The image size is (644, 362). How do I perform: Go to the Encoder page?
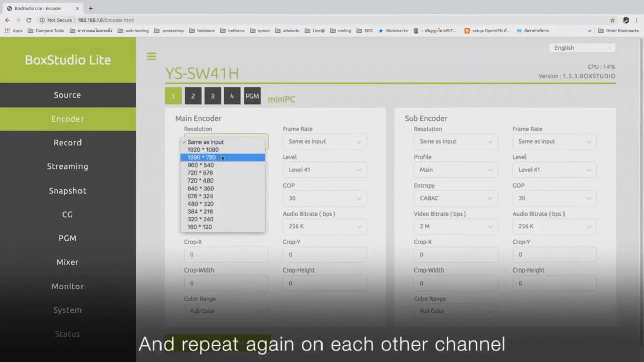[x=67, y=119]
